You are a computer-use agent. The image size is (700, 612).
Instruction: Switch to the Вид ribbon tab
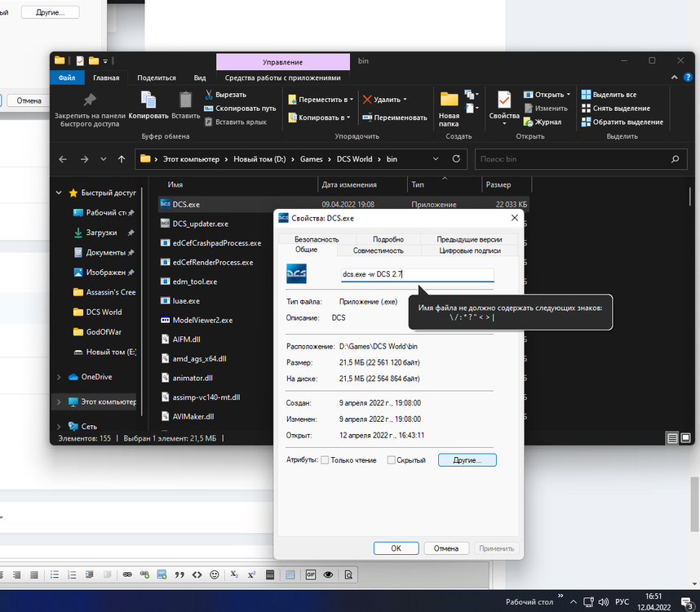(x=200, y=78)
